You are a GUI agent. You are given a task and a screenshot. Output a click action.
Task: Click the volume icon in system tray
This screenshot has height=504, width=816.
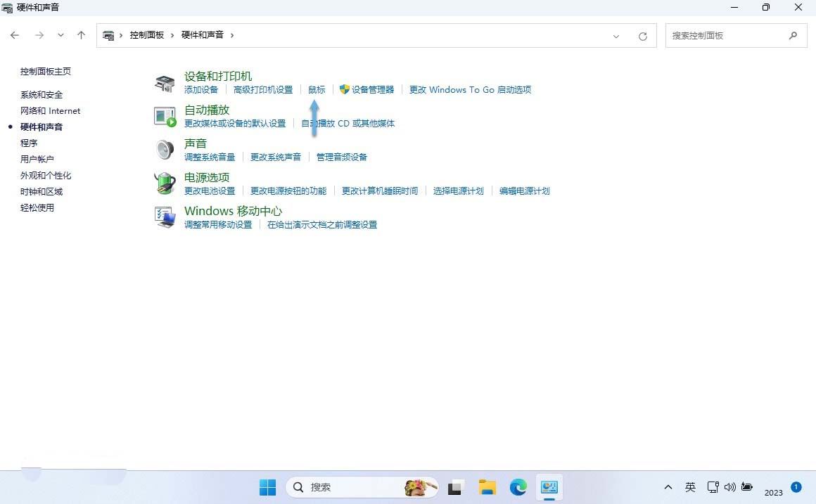[730, 486]
